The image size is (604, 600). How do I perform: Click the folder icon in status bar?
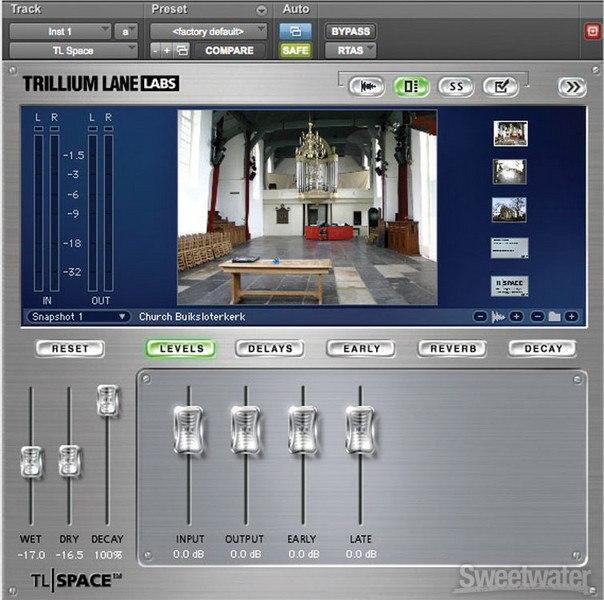[554, 317]
